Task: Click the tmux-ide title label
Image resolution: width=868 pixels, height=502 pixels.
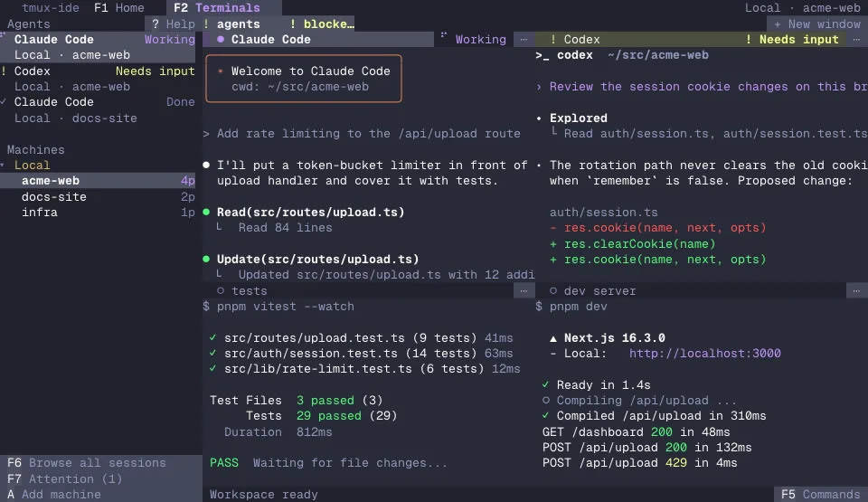Action: click(x=50, y=8)
